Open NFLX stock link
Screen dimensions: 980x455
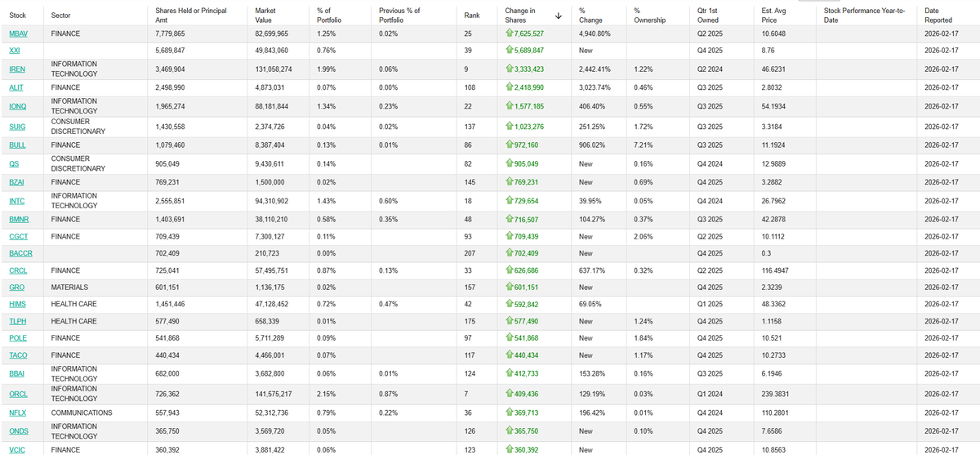pos(18,413)
